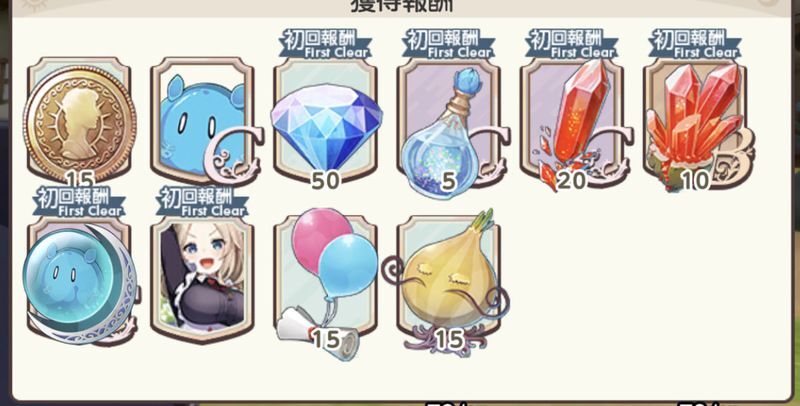Click the 獲得報酬 dialog title
800x406 pixels.
[402, 6]
